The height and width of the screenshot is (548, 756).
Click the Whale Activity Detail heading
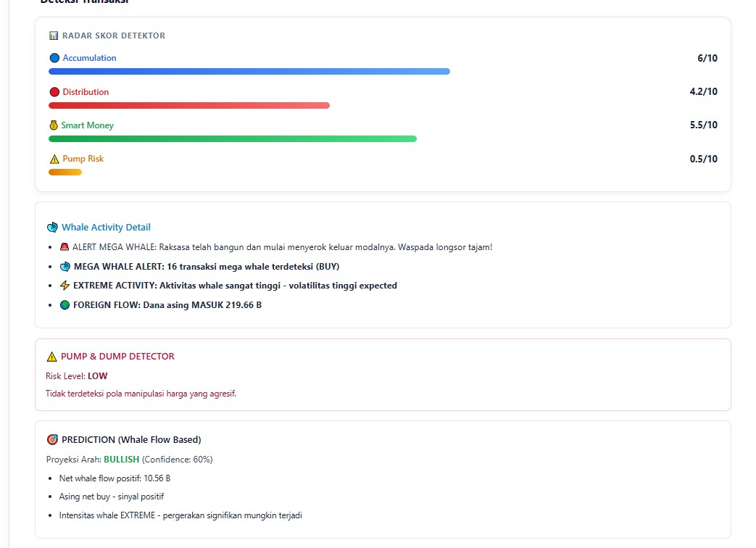pyautogui.click(x=106, y=227)
